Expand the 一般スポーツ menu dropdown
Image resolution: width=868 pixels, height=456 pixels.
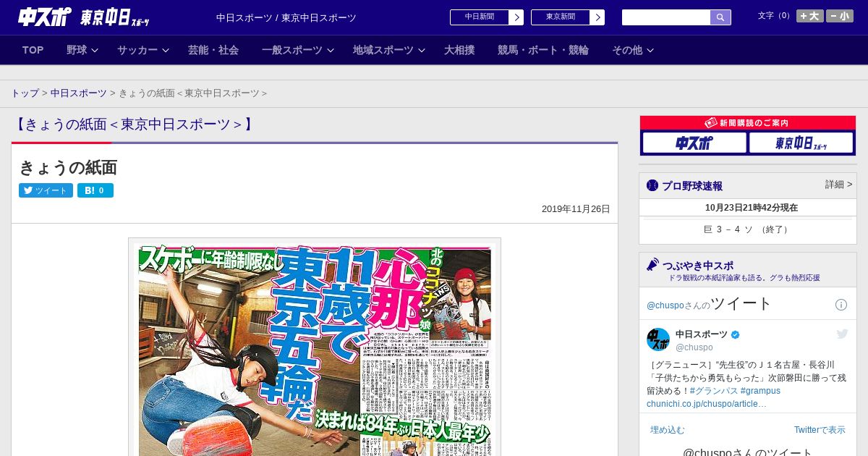pos(298,50)
